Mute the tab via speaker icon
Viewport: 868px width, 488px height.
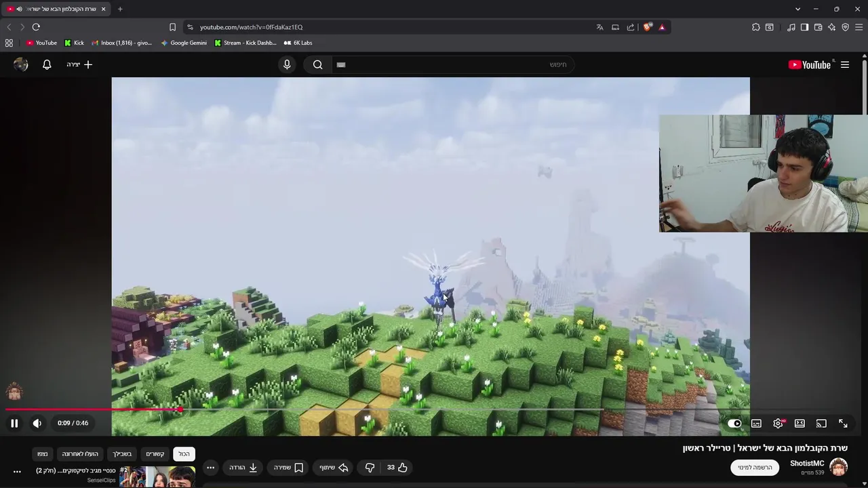click(x=19, y=9)
